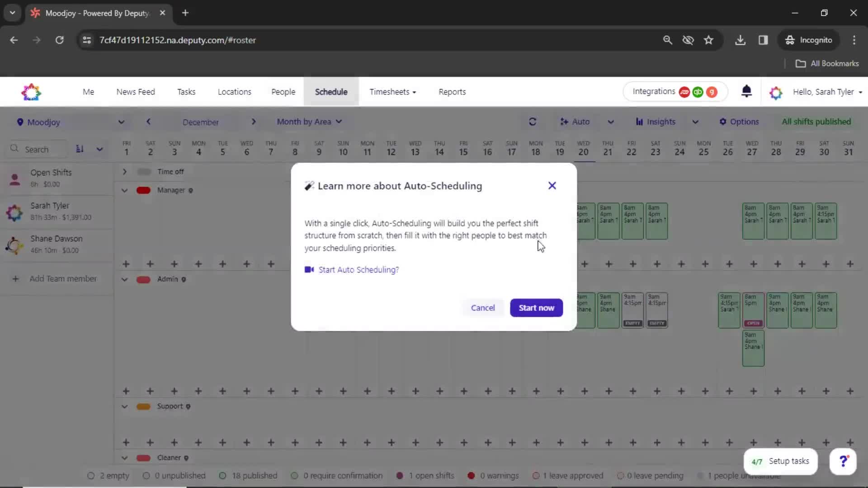Click the refresh/sync icon near month view
The height and width of the screenshot is (488, 868).
(x=533, y=122)
